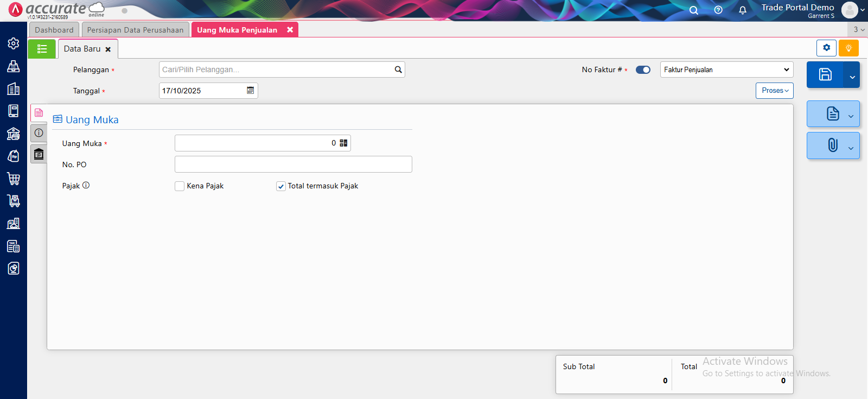The width and height of the screenshot is (868, 399).
Task: Switch to Persiapan Data Perusahaan tab
Action: coord(135,30)
